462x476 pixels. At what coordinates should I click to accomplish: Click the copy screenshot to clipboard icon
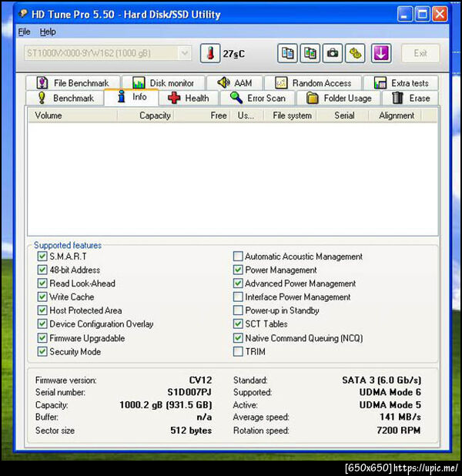(x=310, y=53)
